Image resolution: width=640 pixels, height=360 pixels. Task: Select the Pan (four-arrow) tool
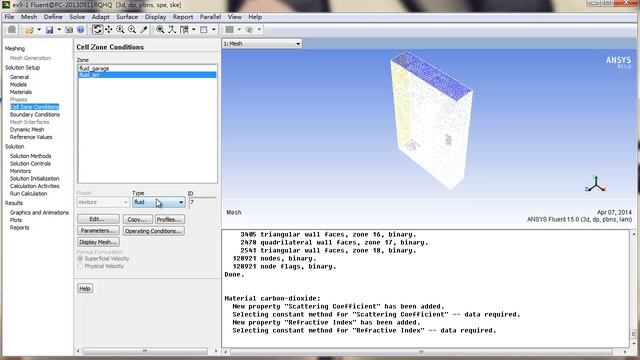[109, 29]
